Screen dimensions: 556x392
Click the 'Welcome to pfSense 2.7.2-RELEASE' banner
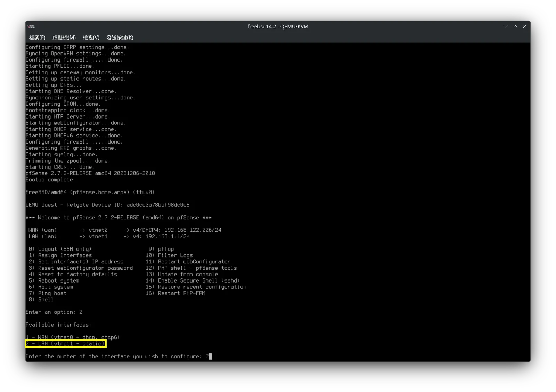tap(118, 218)
